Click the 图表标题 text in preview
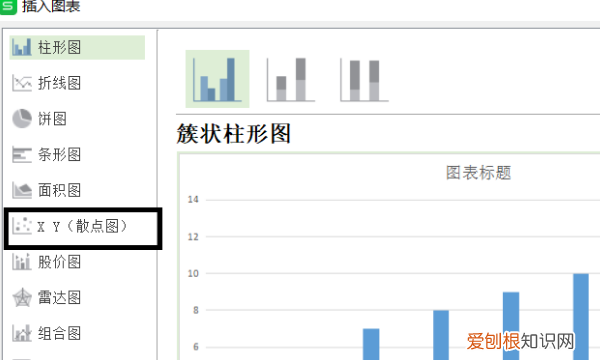The height and width of the screenshot is (360, 600). (x=478, y=173)
